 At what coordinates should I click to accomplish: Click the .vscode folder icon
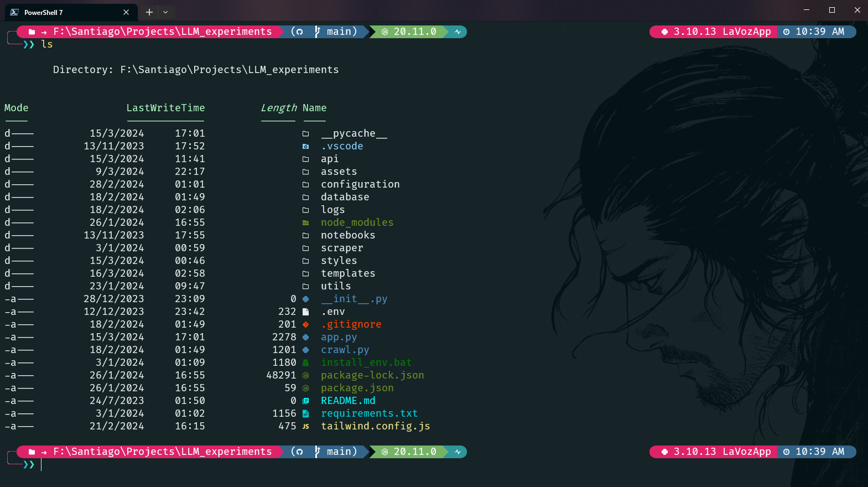(x=305, y=146)
